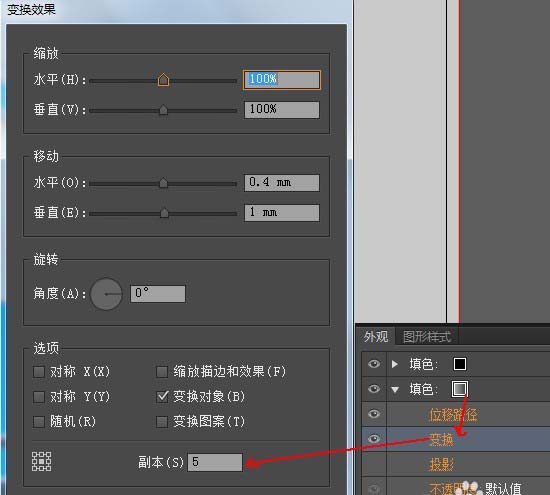This screenshot has height=495, width=550.
Task: Click the rotation angle dial
Action: point(106,294)
